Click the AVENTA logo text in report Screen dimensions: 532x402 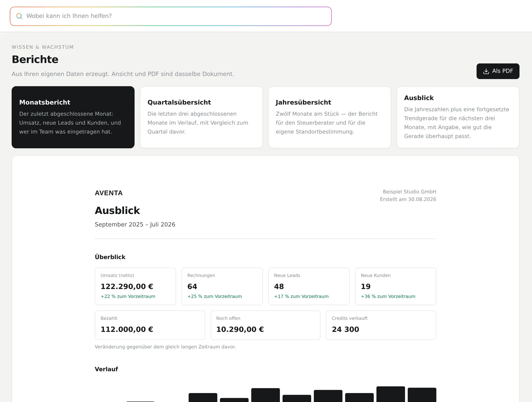(x=109, y=193)
